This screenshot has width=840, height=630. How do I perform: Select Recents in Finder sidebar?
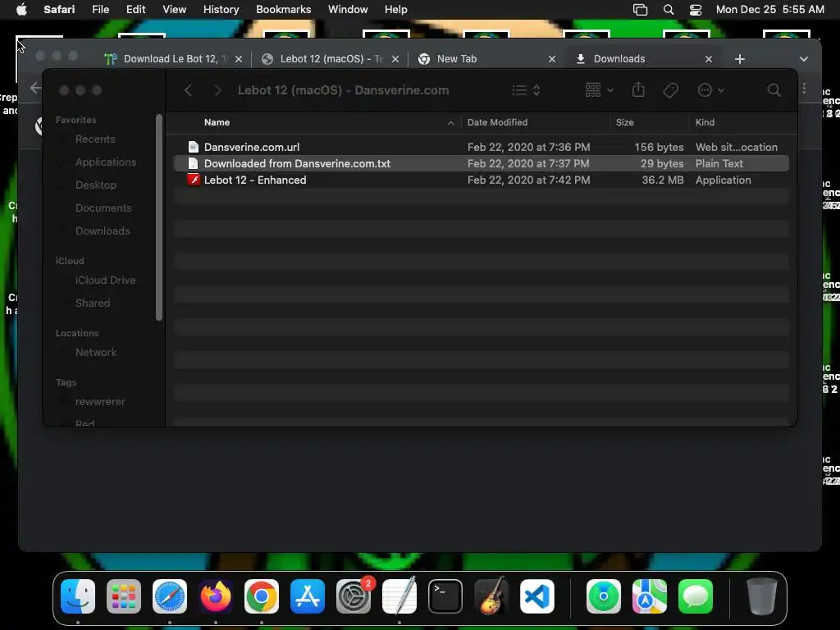tap(95, 139)
